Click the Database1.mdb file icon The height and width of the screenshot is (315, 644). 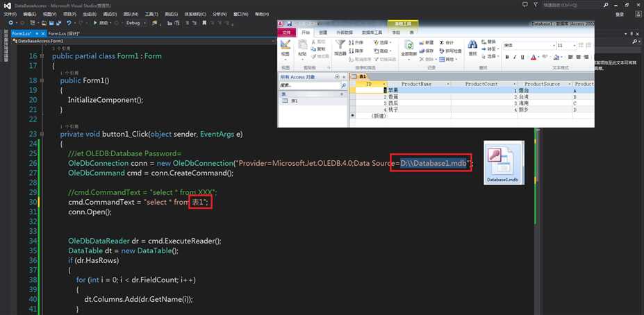504,162
